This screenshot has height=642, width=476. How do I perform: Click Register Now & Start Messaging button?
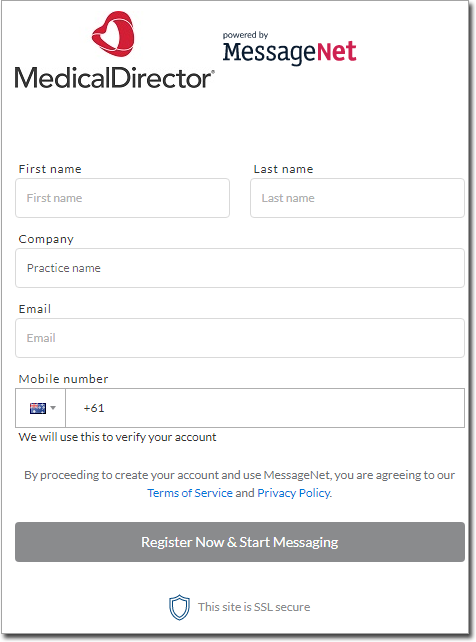(x=240, y=542)
